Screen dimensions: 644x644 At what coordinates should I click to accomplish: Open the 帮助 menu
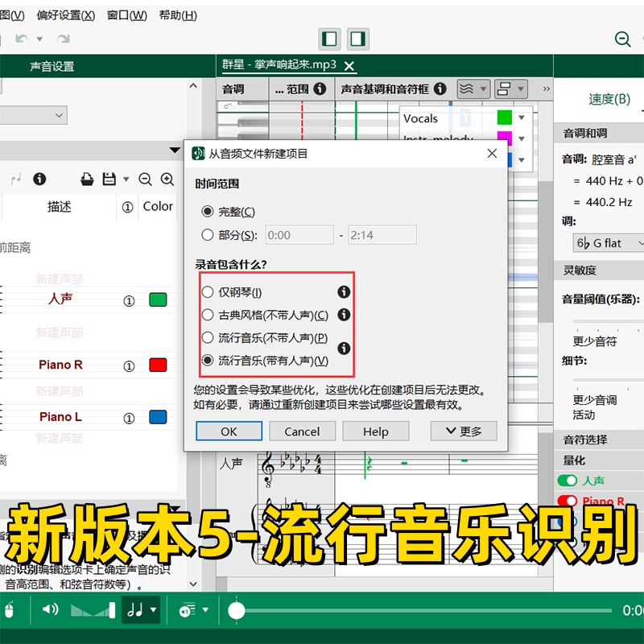click(176, 14)
